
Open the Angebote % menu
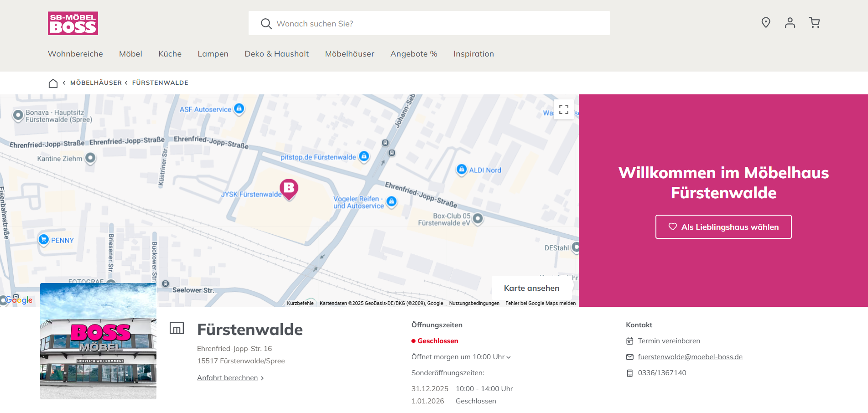tap(414, 54)
